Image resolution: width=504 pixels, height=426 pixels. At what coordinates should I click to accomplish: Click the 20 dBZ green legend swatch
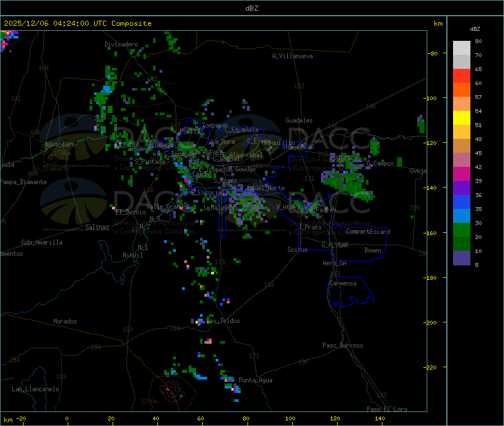click(x=461, y=230)
